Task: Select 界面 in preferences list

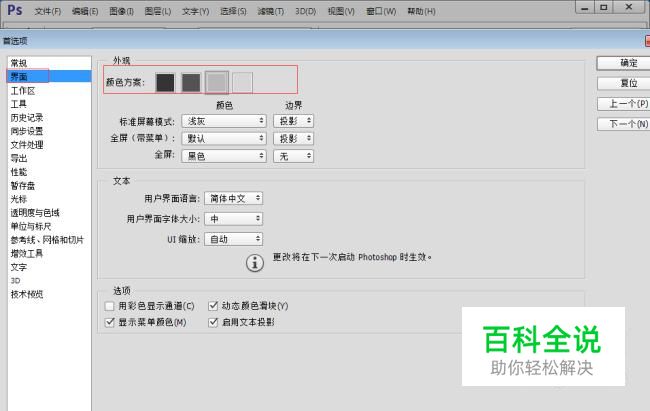Action: click(x=49, y=76)
